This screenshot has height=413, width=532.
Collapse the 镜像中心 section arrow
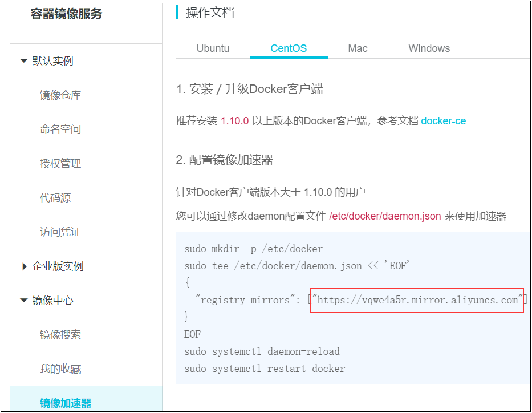[x=23, y=301]
